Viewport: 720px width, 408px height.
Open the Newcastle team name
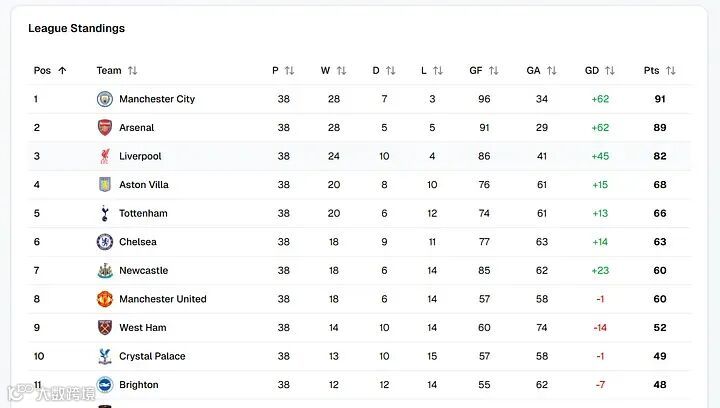tap(143, 270)
